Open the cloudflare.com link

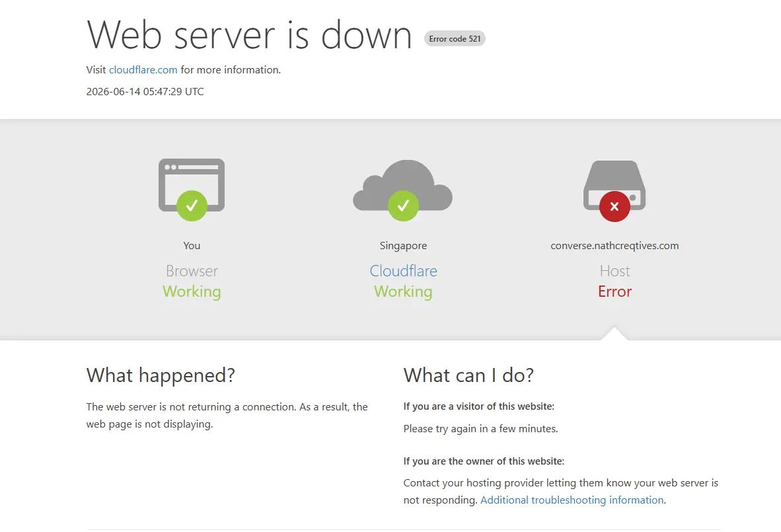(143, 70)
